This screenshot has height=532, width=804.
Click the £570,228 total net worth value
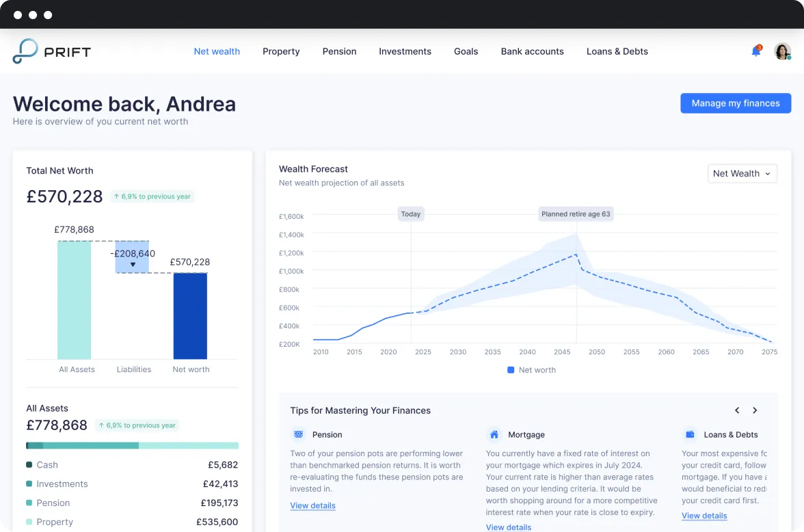64,196
